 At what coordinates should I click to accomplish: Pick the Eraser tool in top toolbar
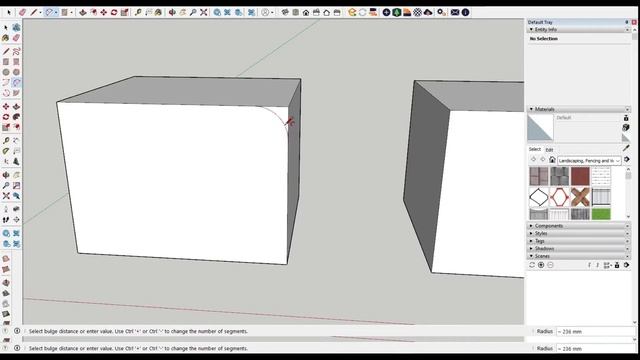22,13
